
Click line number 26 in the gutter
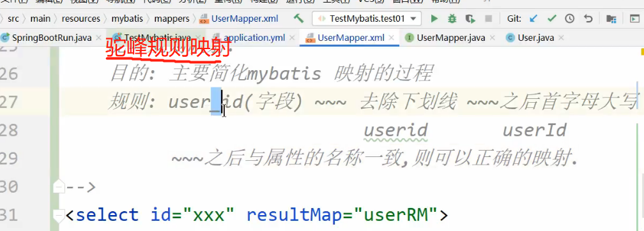point(9,74)
